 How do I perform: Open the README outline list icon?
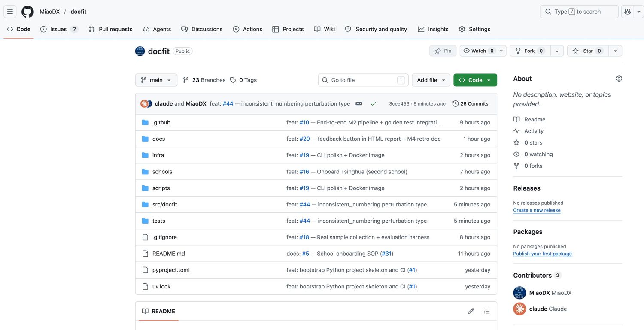click(486, 311)
